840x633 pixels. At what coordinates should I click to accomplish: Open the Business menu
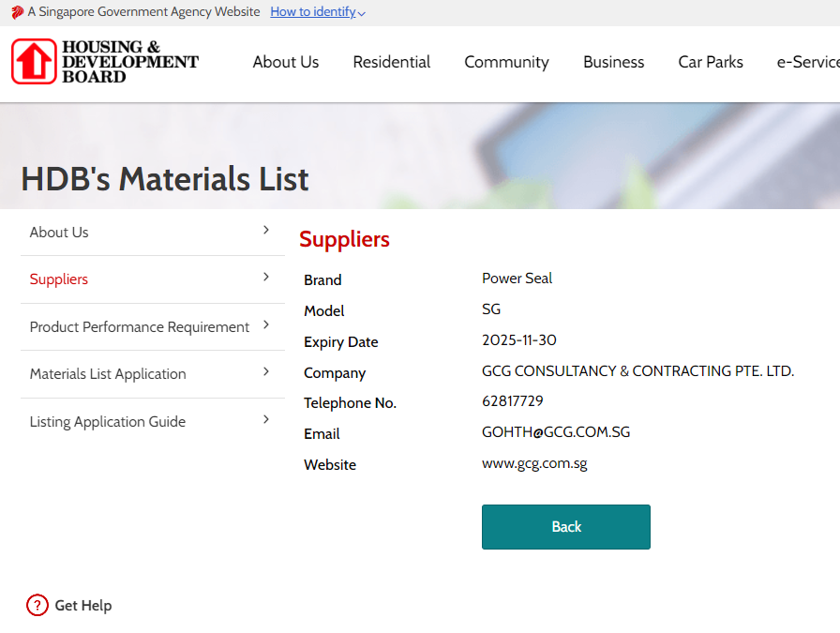[x=613, y=62]
